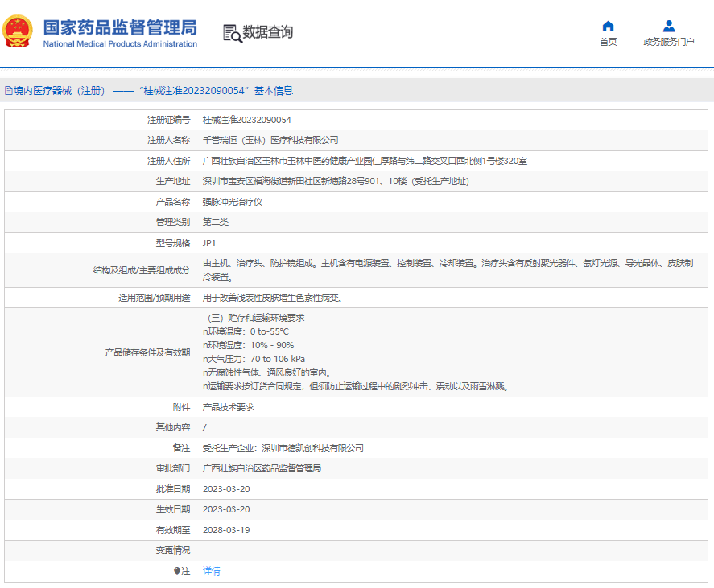
Task: Click the structure description starting 由主机、治疗头
Action: coord(448,270)
